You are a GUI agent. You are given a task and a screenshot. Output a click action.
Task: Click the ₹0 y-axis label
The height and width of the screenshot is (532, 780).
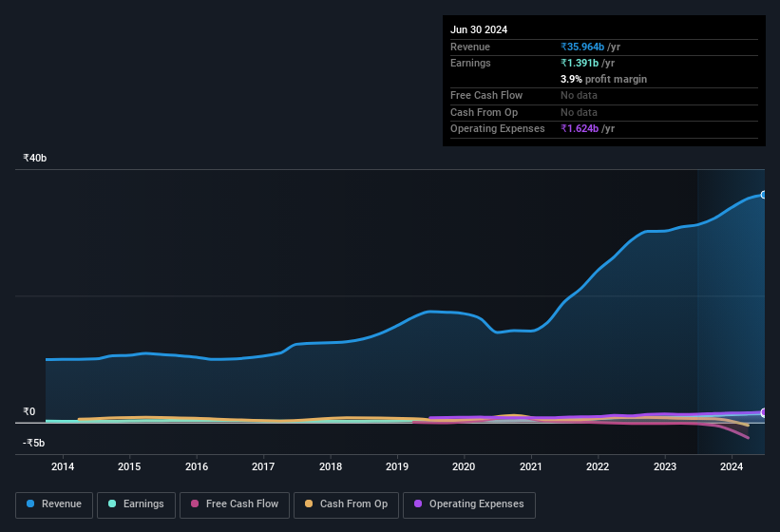29,411
